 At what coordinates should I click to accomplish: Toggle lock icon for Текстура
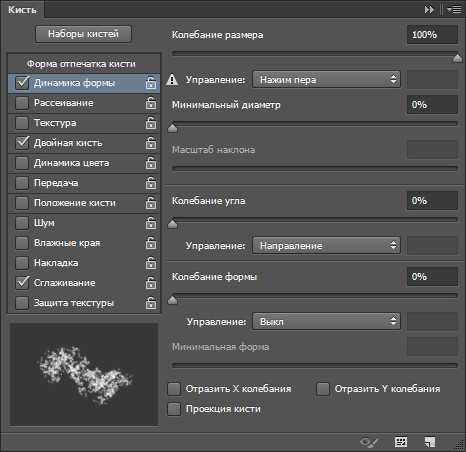[x=151, y=123]
